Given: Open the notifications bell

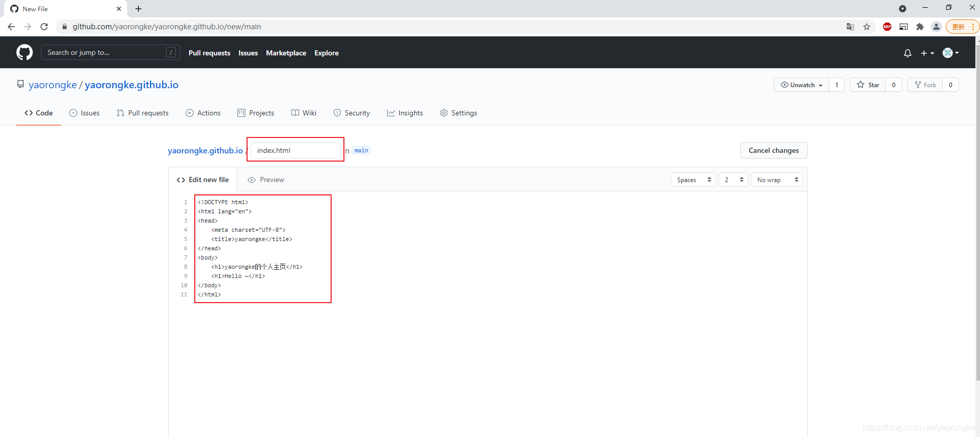Looking at the screenshot, I should pos(907,53).
